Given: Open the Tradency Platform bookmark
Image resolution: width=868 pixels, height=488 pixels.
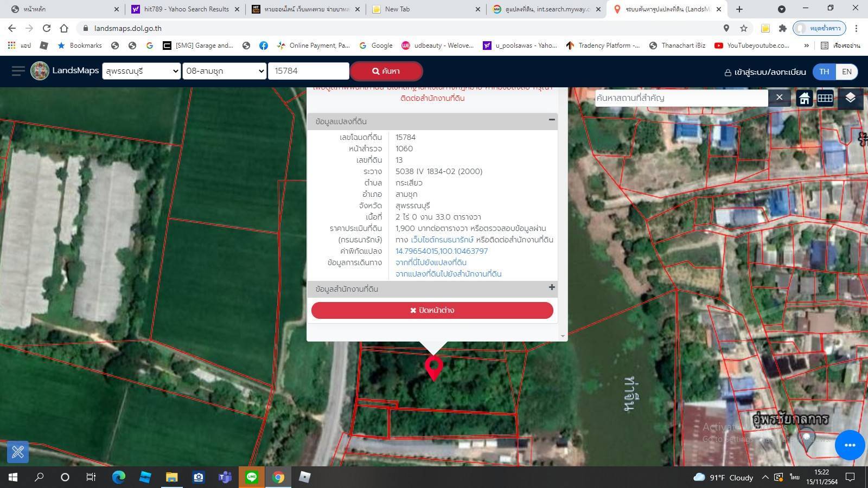Looking at the screenshot, I should 603,46.
